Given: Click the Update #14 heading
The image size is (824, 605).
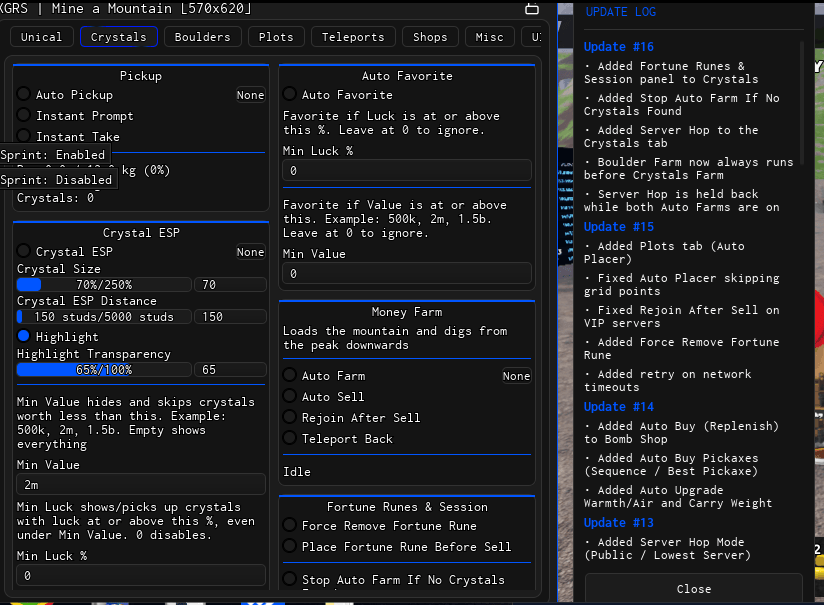Looking at the screenshot, I should tap(619, 406).
